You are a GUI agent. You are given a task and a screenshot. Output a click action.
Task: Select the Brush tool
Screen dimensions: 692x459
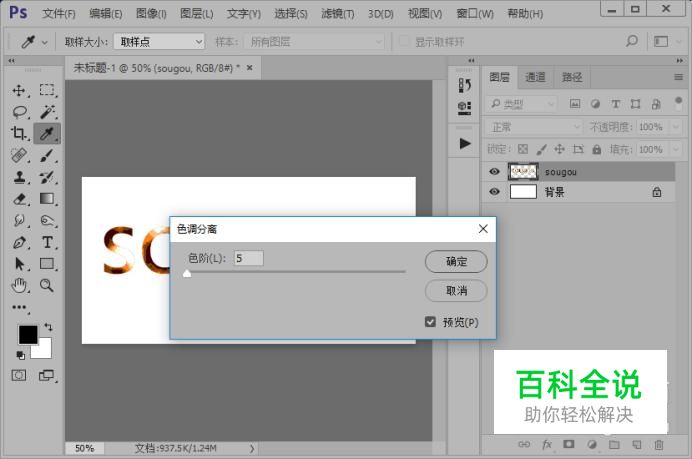(x=47, y=155)
